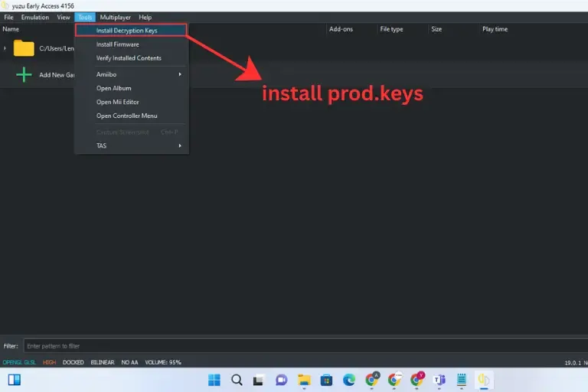This screenshot has height=392, width=588.
Task: Click the Add New Game Directory label
Action: 57,75
